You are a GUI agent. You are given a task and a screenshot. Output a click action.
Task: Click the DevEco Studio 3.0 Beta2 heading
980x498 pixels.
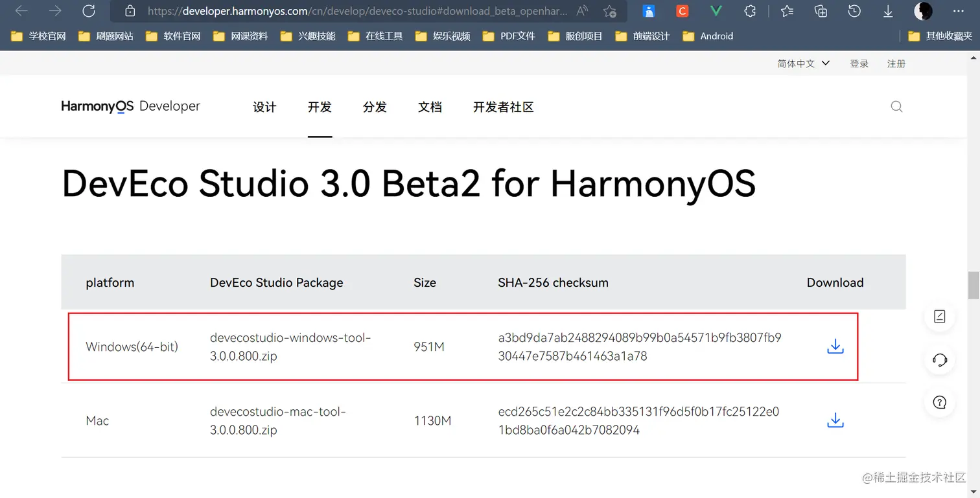(408, 183)
